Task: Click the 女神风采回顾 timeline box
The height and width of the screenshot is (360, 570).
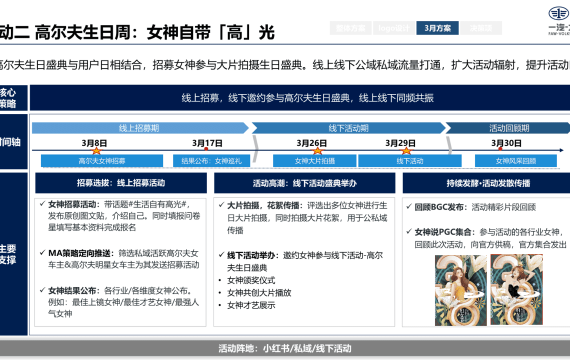Action: (516, 161)
